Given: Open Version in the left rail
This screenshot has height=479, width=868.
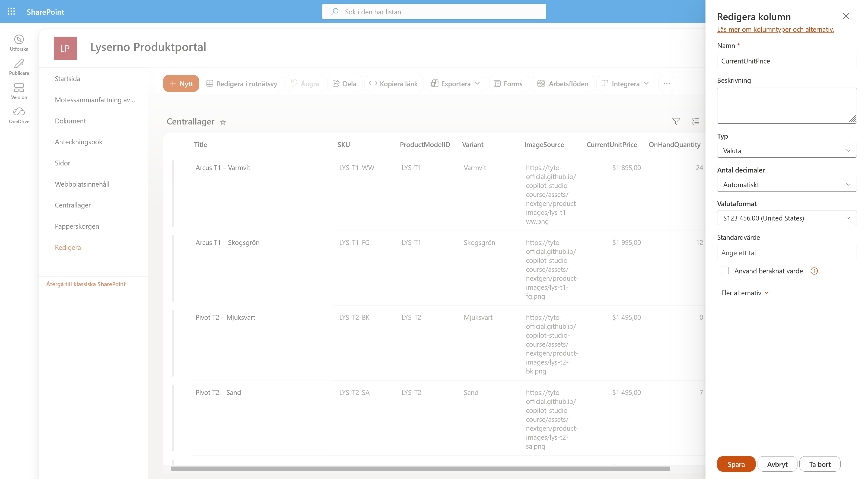Looking at the screenshot, I should pos(19,91).
